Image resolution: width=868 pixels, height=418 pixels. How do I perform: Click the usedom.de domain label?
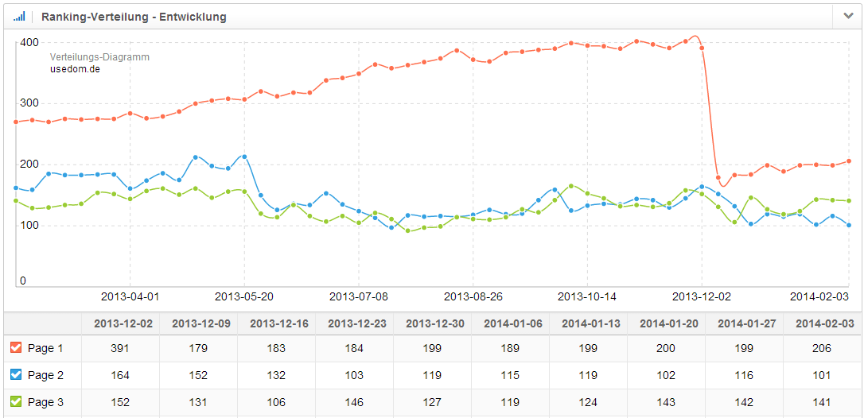click(x=75, y=69)
